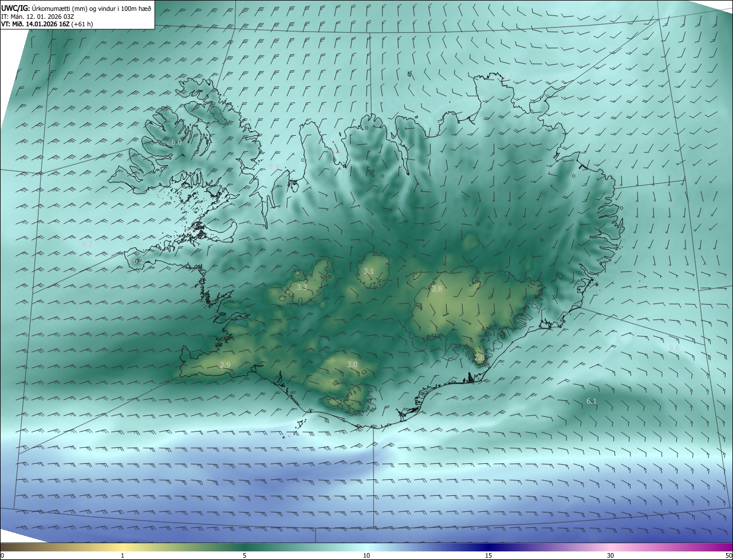733x560 pixels.
Task: Click the '15' tick label on the color scale
Action: pyautogui.click(x=488, y=555)
